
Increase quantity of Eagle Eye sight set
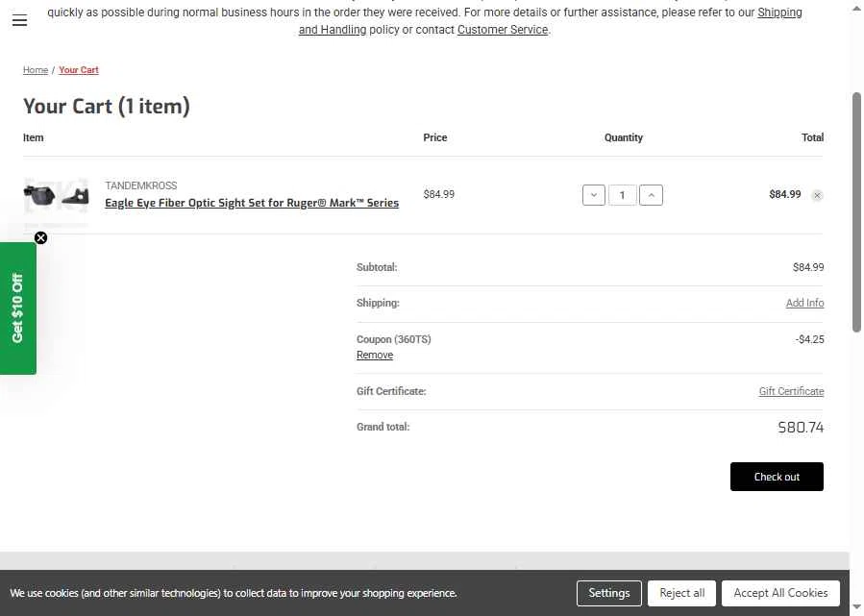point(651,195)
